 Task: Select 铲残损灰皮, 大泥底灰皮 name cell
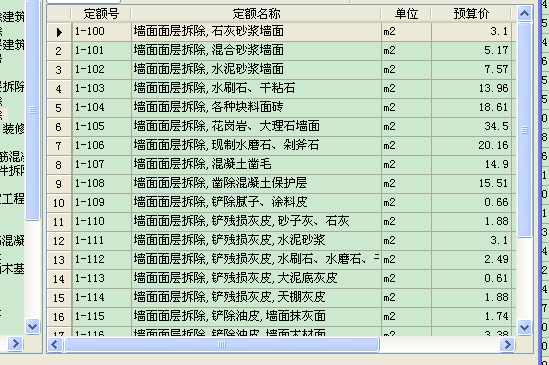click(257, 278)
